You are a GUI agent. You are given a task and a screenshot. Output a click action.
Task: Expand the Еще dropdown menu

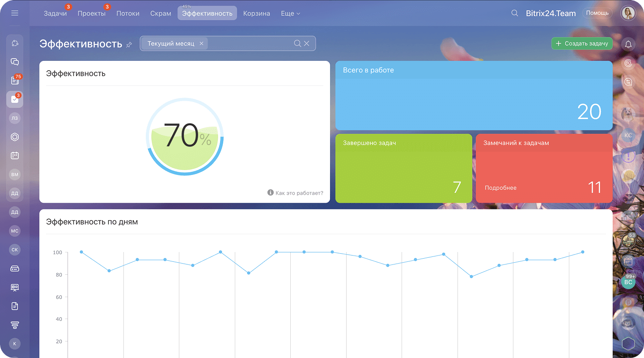coord(290,13)
